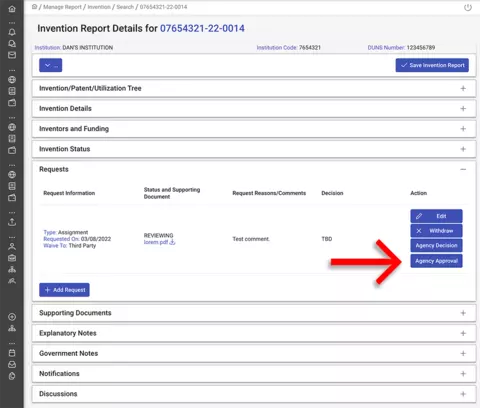Select the Requested On date 03/08/2022
The image size is (480, 408).
point(96,239)
